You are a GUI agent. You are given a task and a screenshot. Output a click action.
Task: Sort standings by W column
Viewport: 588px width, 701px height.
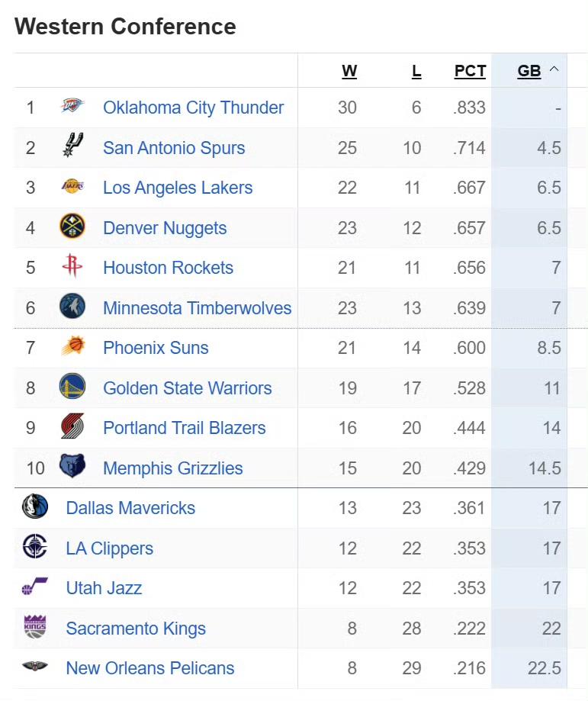349,71
